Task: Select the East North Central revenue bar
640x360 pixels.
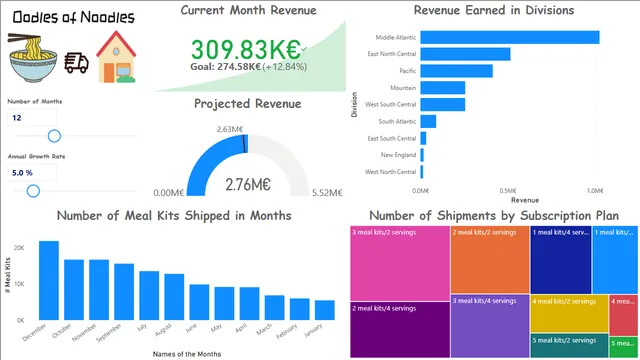Action: point(465,54)
